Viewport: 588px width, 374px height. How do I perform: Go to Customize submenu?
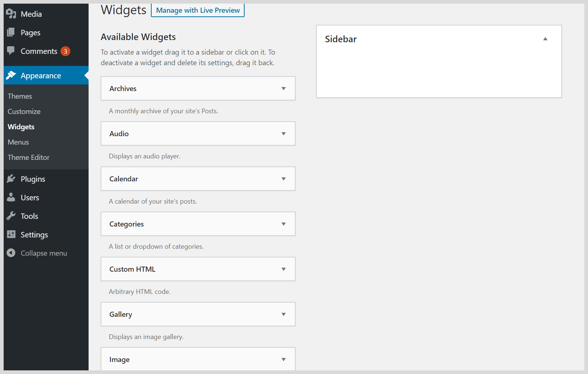tap(24, 111)
